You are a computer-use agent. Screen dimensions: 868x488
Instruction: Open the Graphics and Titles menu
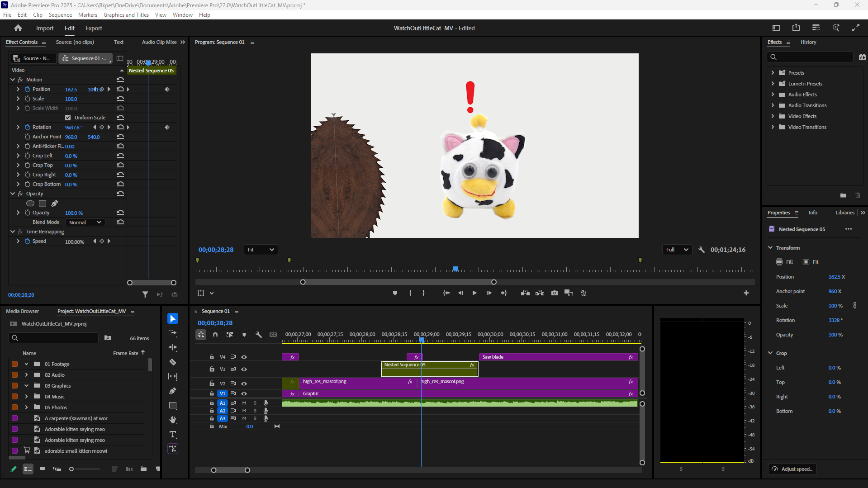tap(126, 14)
